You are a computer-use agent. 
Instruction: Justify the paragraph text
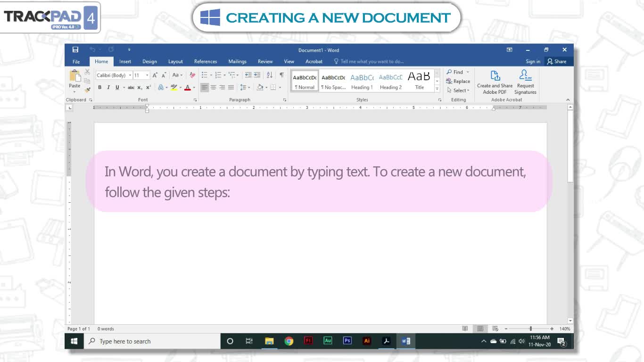tap(231, 87)
